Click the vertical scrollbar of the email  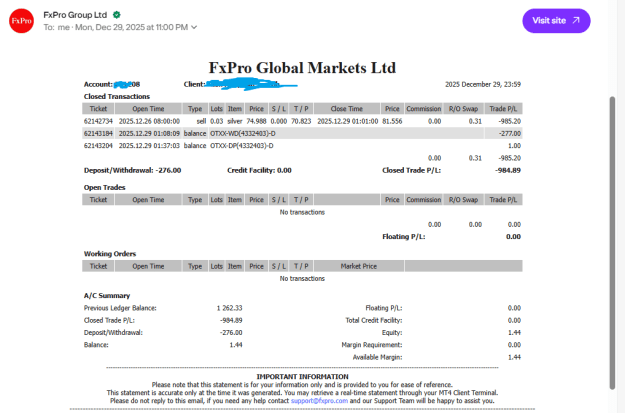point(612,242)
